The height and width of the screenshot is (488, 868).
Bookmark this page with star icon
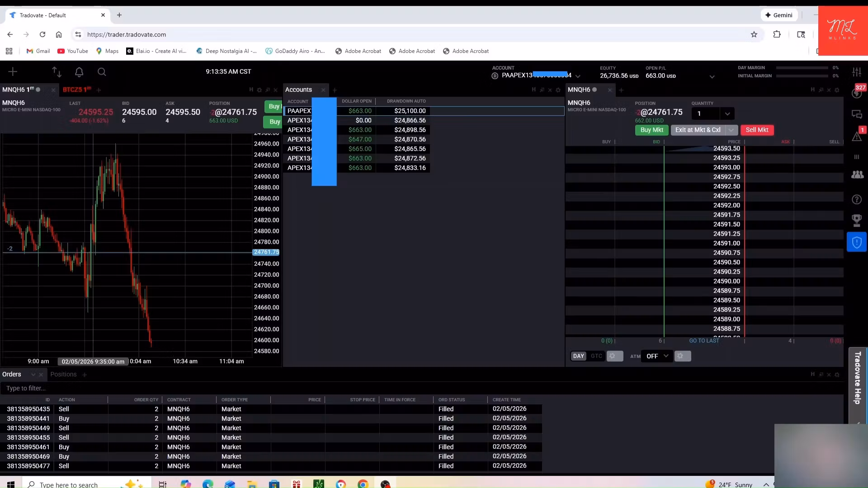pyautogui.click(x=754, y=34)
